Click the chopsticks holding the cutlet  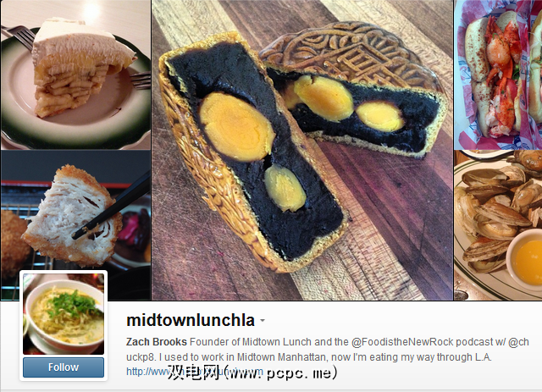click(113, 206)
